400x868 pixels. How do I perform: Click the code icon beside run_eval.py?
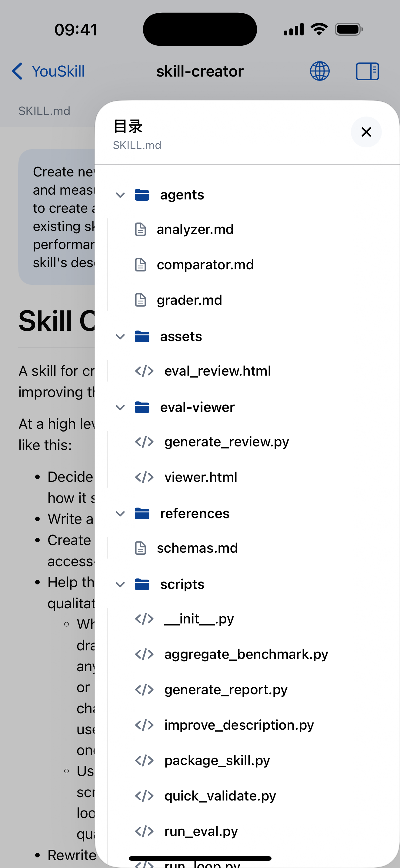144,831
